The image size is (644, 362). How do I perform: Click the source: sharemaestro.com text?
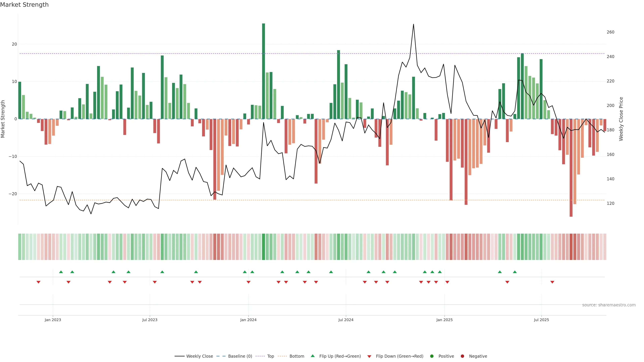tap(609, 305)
